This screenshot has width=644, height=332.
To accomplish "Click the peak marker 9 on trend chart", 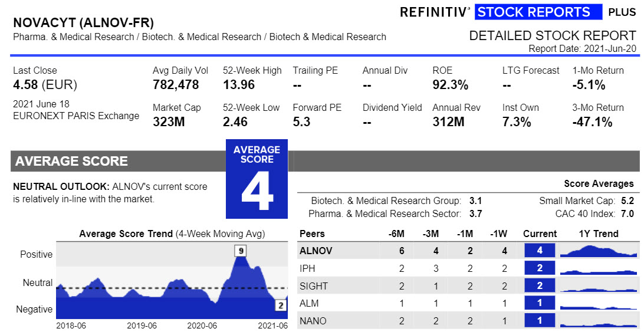I will coord(240,251).
